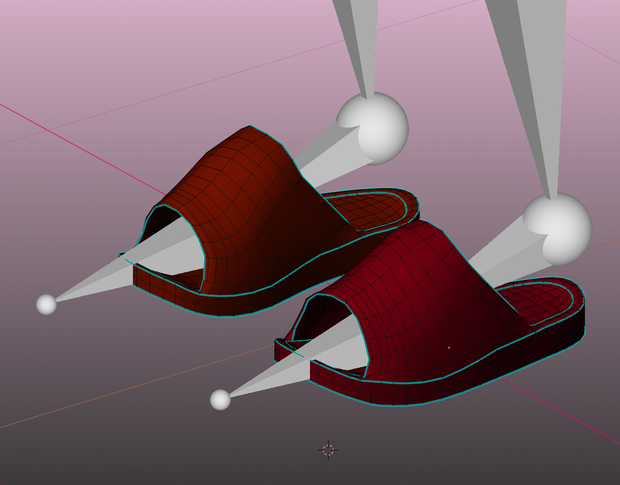Select the left toe tip sphere
Image resolution: width=620 pixels, height=485 pixels.
[46, 304]
